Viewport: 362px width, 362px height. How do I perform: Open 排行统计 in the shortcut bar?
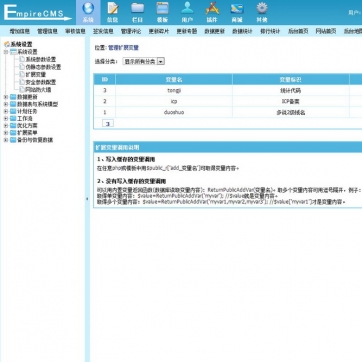pyautogui.click(x=270, y=31)
